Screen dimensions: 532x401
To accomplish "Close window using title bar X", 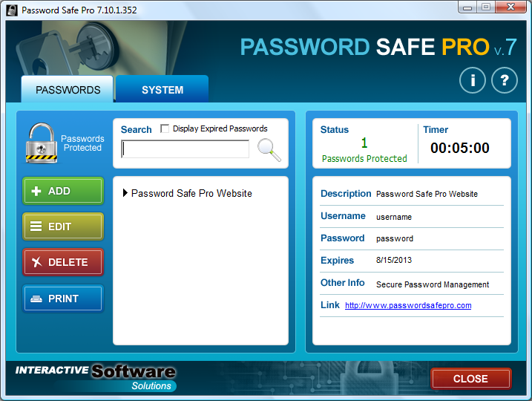I will pos(510,7).
